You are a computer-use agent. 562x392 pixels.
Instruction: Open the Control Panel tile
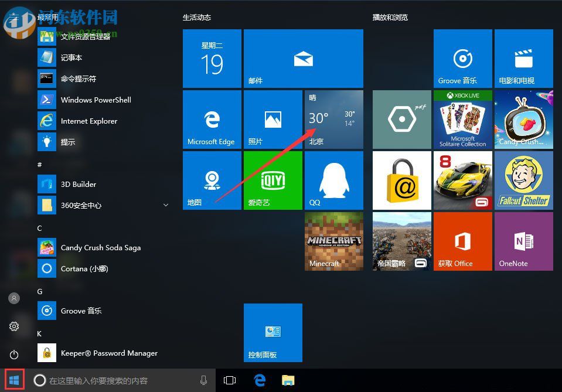[x=273, y=333]
